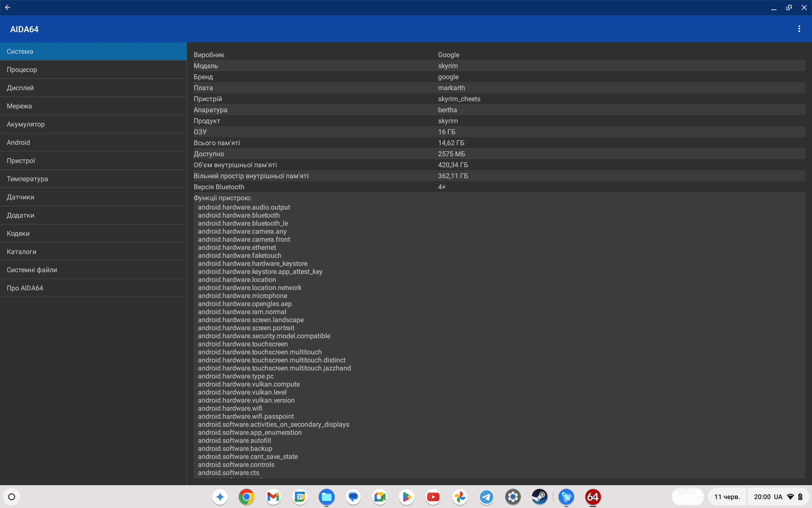812x508 pixels.
Task: Open ChromeOS Settings gear from shelf
Action: click(513, 497)
